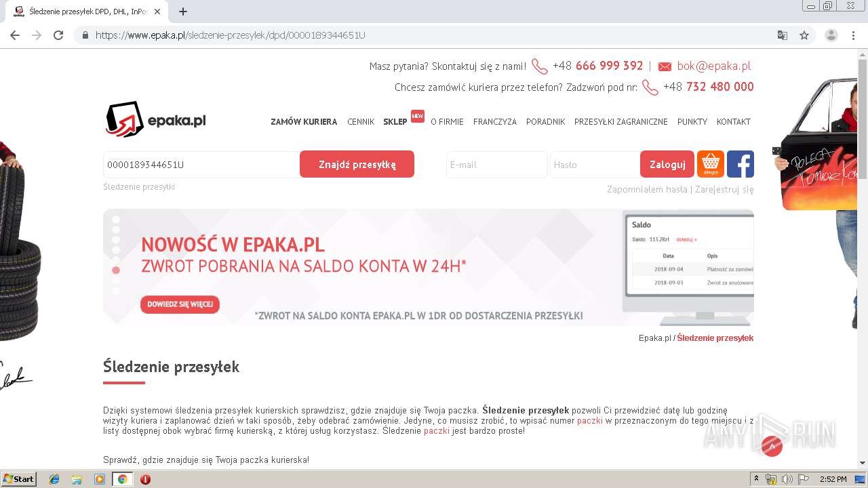Log in with Facebook icon
This screenshot has width=868, height=488.
click(x=741, y=164)
